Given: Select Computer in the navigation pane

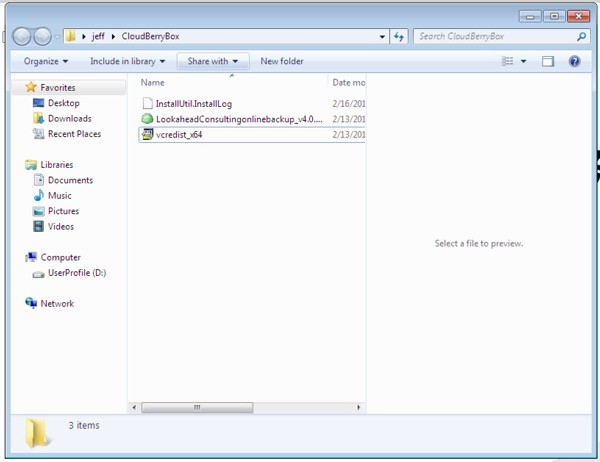Looking at the screenshot, I should coord(60,257).
